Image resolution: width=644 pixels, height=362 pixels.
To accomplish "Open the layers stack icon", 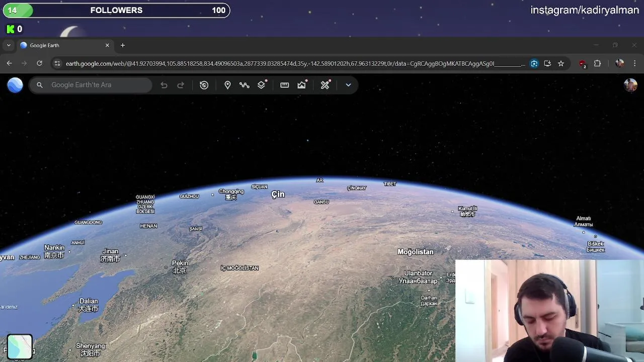I will click(262, 85).
